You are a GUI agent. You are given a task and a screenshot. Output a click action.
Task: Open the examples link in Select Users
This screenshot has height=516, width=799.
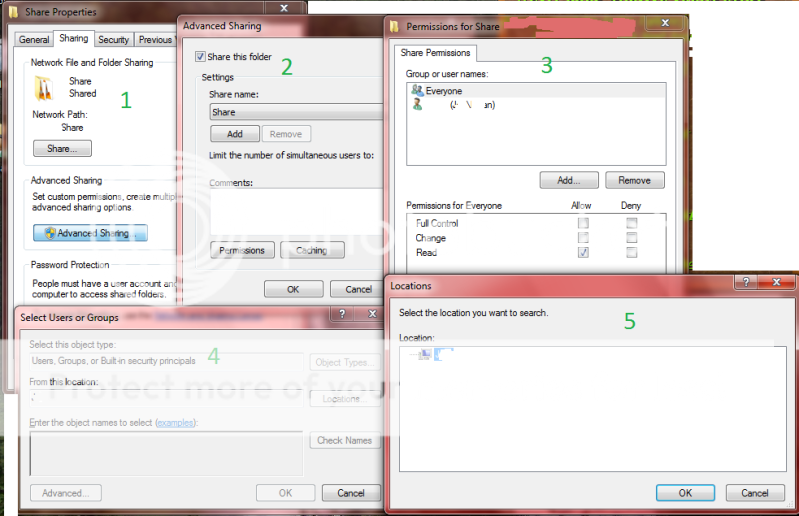174,423
